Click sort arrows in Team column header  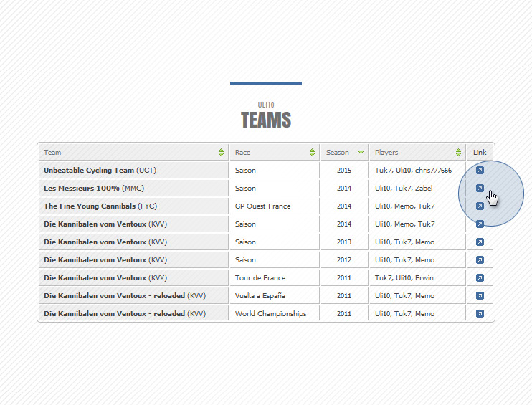221,153
